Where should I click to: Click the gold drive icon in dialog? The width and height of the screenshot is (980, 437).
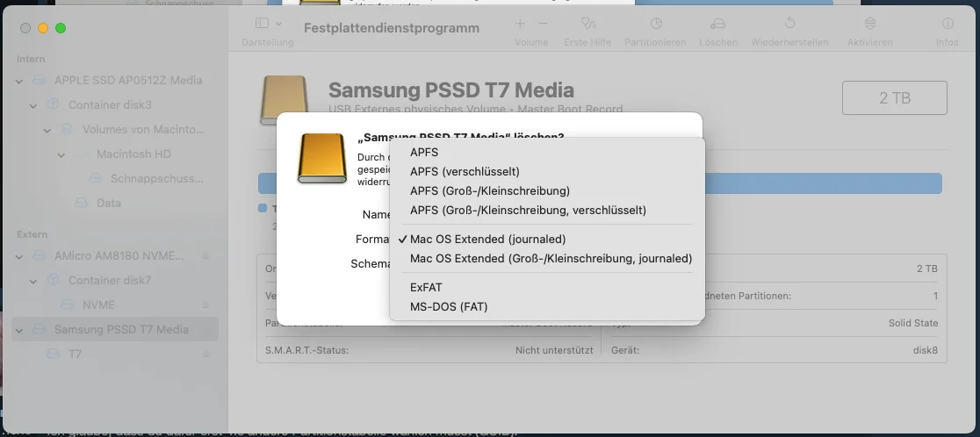coord(322,158)
